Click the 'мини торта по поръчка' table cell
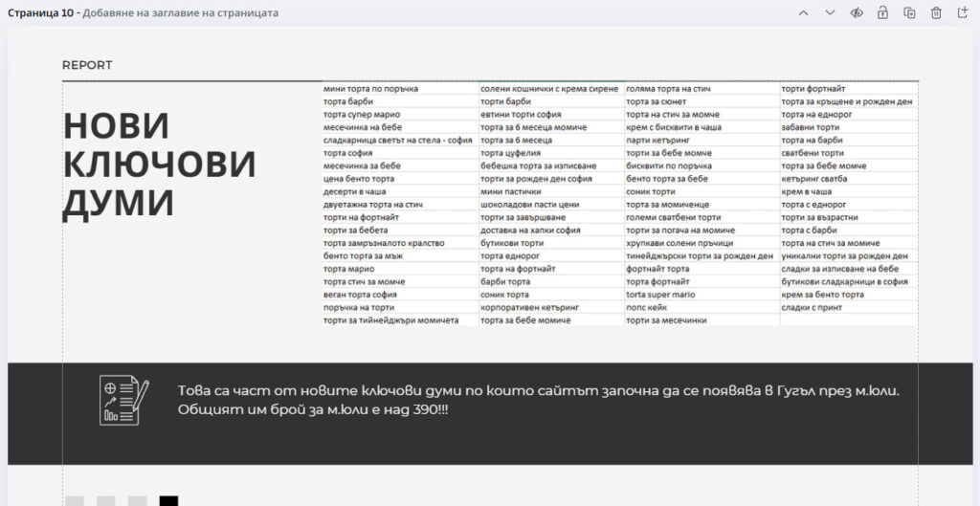Image resolution: width=980 pixels, height=506 pixels. (370, 89)
